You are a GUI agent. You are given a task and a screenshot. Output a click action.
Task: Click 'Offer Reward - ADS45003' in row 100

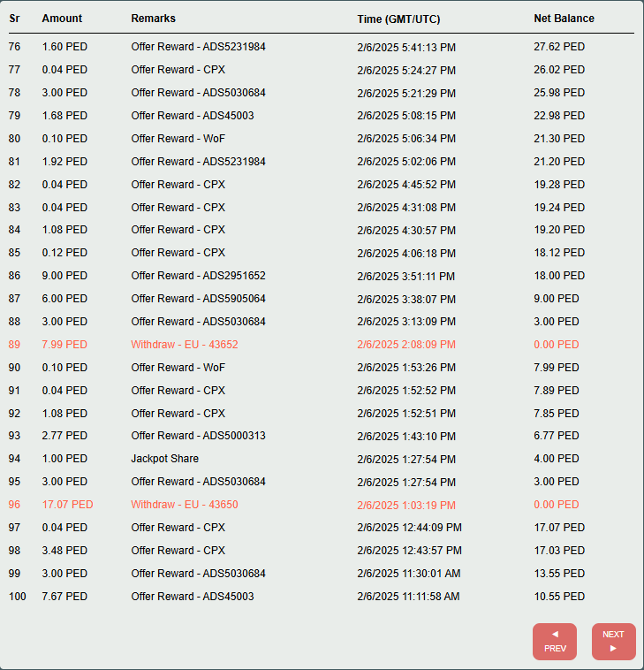[x=193, y=596]
